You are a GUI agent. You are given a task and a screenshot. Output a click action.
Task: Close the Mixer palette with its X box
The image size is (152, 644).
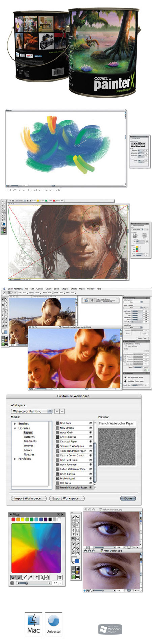click(x=58, y=514)
